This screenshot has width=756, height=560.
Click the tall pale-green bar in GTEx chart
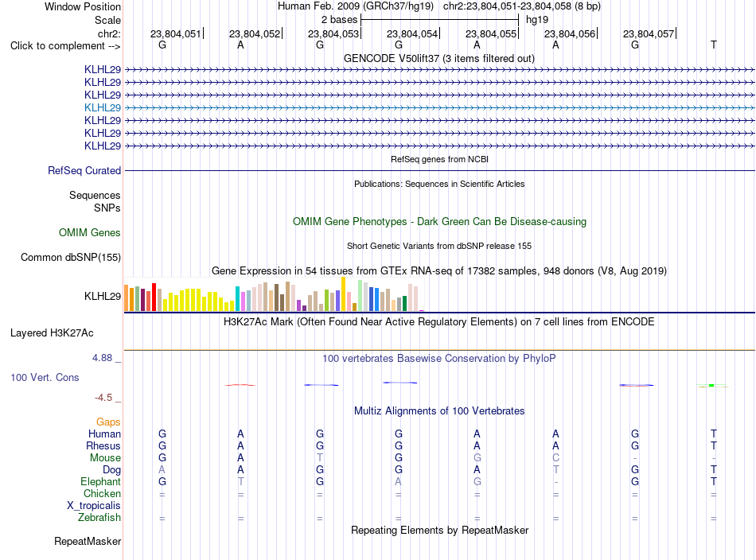(x=360, y=296)
